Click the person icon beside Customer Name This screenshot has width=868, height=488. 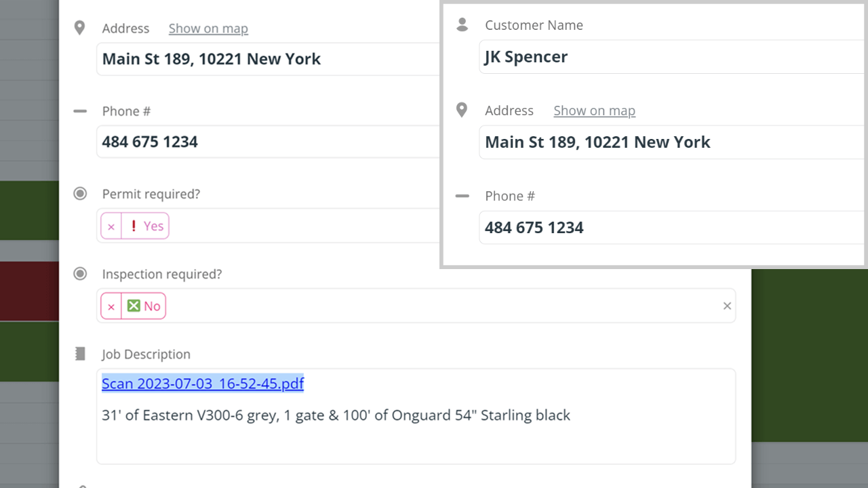click(x=462, y=25)
